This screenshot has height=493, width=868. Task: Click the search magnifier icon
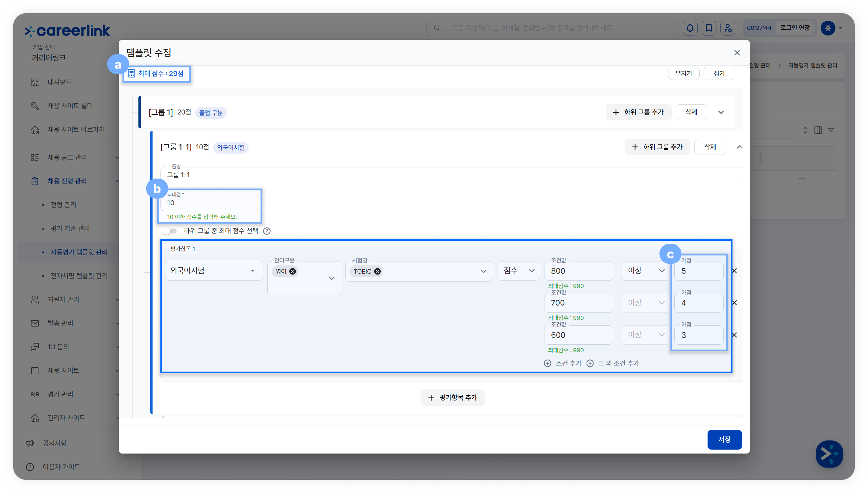click(437, 28)
